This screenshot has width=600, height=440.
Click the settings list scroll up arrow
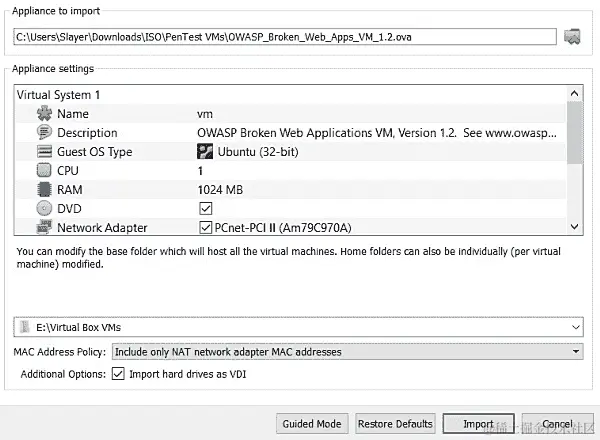tap(574, 93)
